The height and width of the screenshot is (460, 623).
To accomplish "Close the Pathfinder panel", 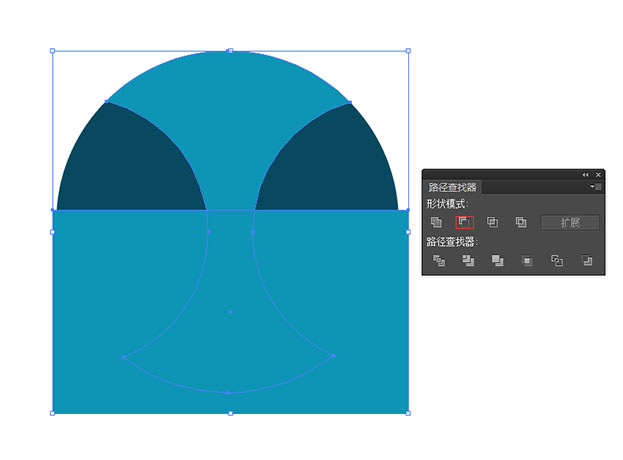I will (598, 175).
